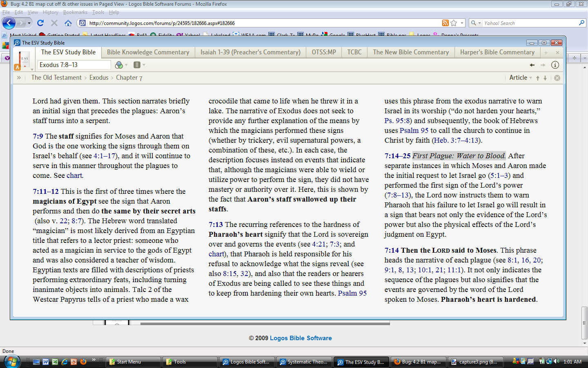
Task: Click the 7:14–25 verse range link
Action: [397, 156]
